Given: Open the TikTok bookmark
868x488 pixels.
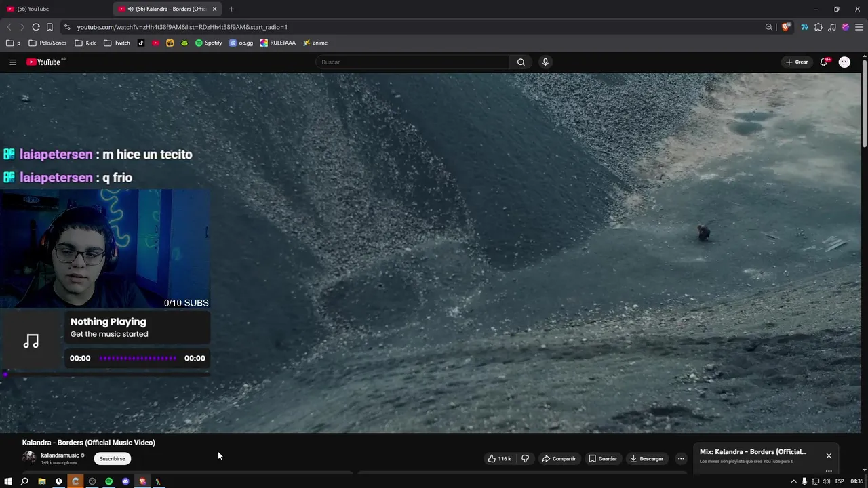Looking at the screenshot, I should [x=141, y=43].
